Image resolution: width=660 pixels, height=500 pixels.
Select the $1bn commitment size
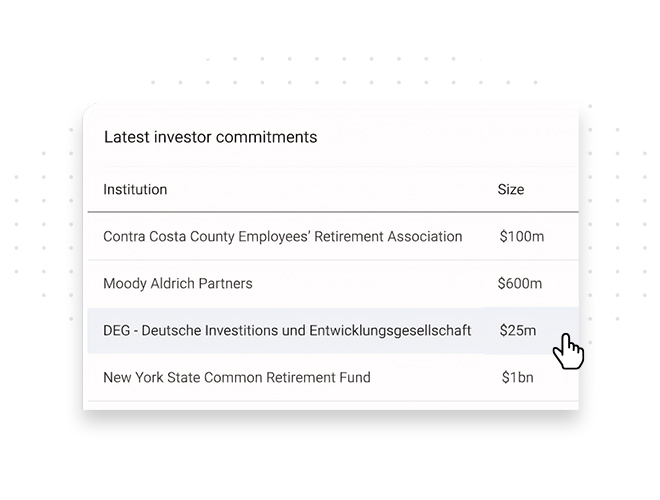pyautogui.click(x=517, y=378)
